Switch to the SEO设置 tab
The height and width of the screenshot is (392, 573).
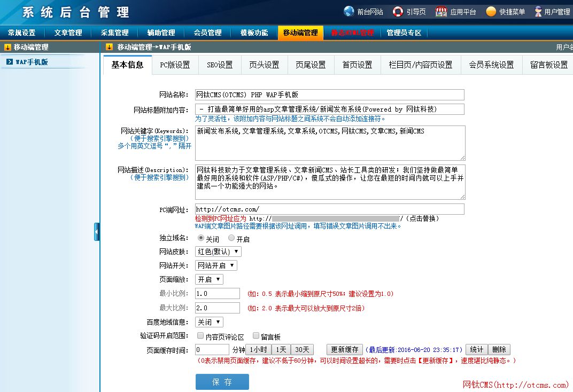click(x=220, y=65)
